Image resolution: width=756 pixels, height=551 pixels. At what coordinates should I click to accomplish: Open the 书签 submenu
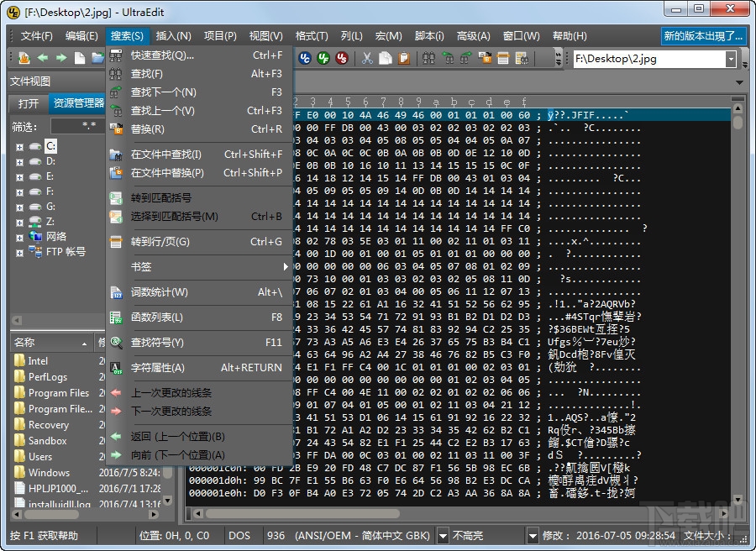200,266
